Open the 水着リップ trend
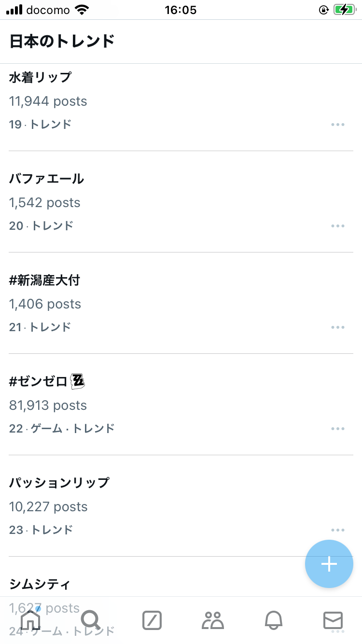Image resolution: width=362 pixels, height=644 pixels. (40, 77)
